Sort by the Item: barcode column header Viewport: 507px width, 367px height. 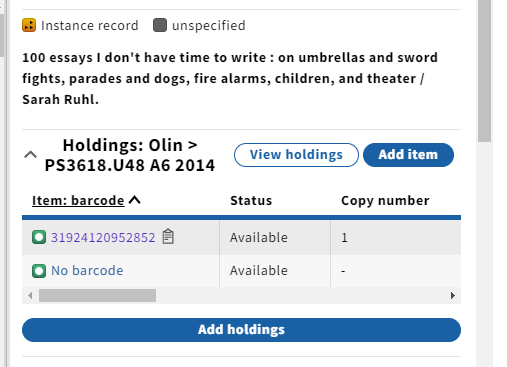(78, 201)
